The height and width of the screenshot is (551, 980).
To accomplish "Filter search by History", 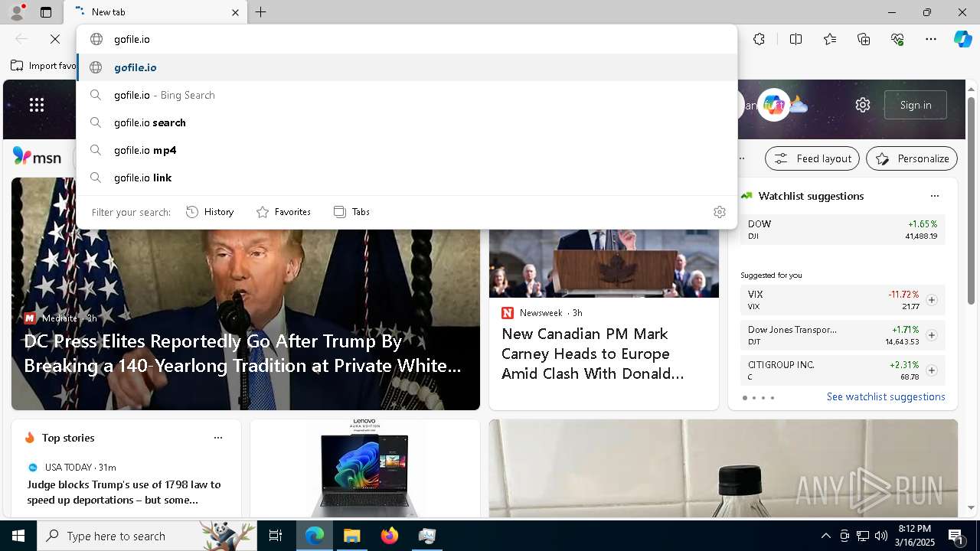I will (x=210, y=212).
